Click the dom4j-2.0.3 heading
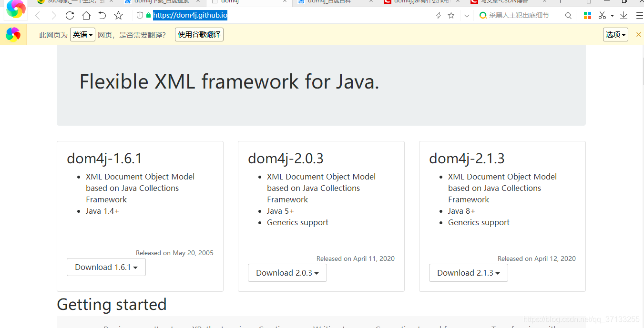Image resolution: width=644 pixels, height=328 pixels. coord(286,158)
